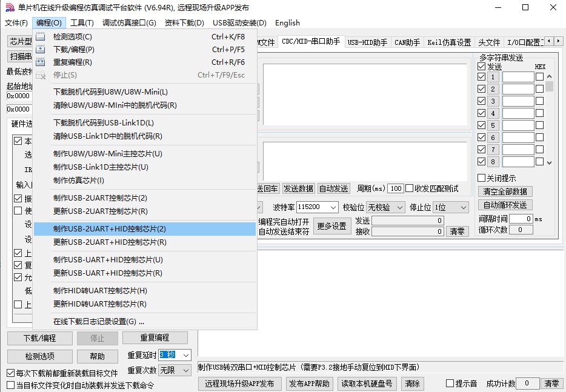Click the 周期(ms) input field
This screenshot has height=392, width=566.
[x=396, y=188]
